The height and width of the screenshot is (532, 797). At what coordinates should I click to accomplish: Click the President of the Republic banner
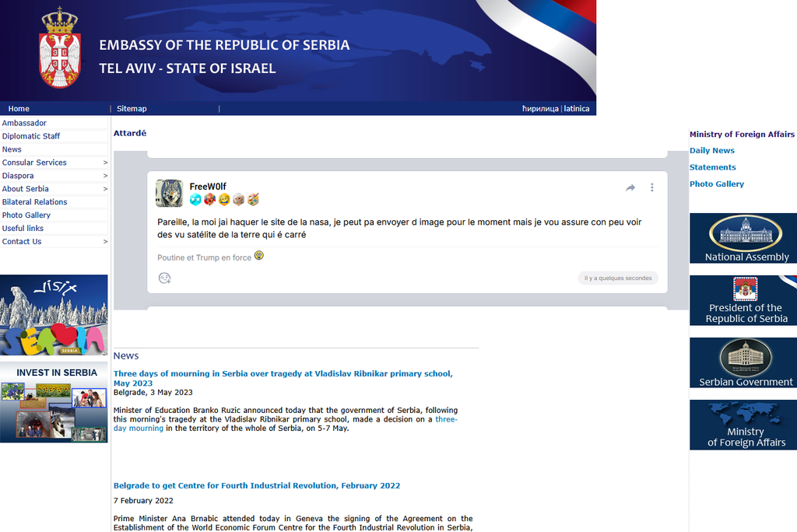[743, 300]
